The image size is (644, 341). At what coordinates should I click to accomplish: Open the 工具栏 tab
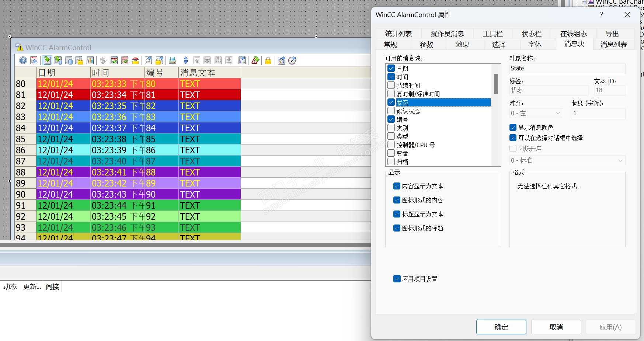click(493, 34)
